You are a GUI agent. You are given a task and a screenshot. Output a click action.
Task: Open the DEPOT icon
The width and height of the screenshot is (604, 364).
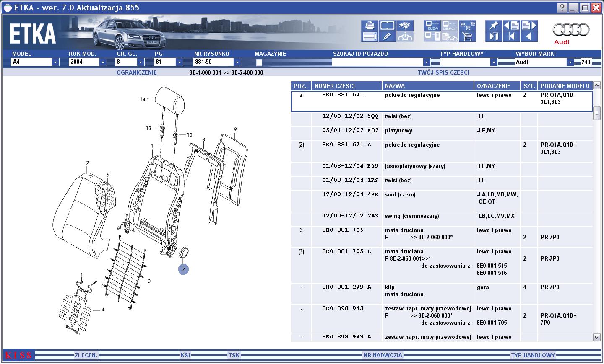click(450, 26)
